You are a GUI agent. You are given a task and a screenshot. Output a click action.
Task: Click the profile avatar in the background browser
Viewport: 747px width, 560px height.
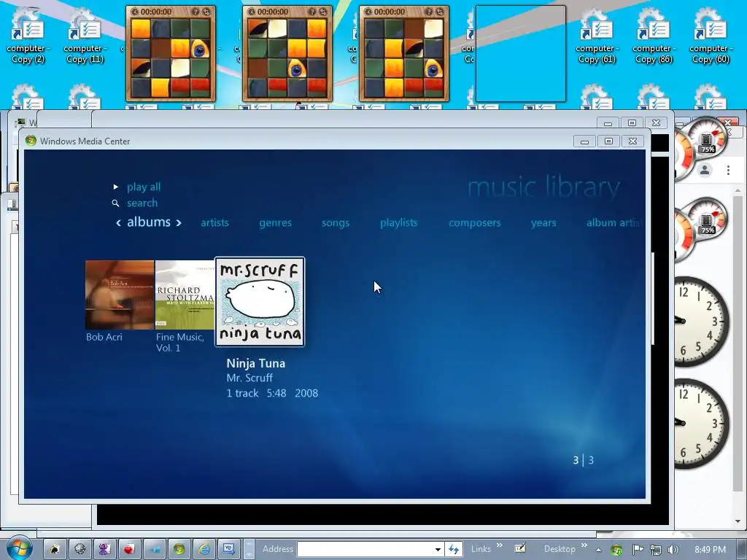(x=705, y=169)
